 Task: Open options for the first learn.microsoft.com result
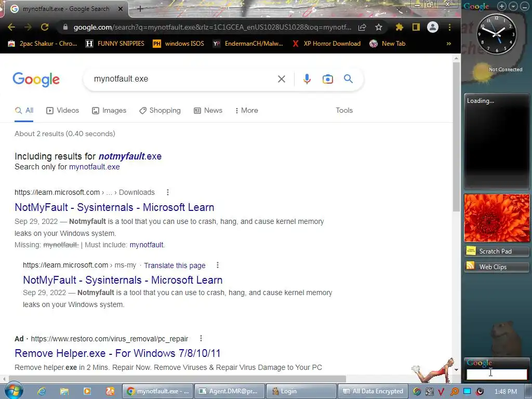tap(167, 192)
